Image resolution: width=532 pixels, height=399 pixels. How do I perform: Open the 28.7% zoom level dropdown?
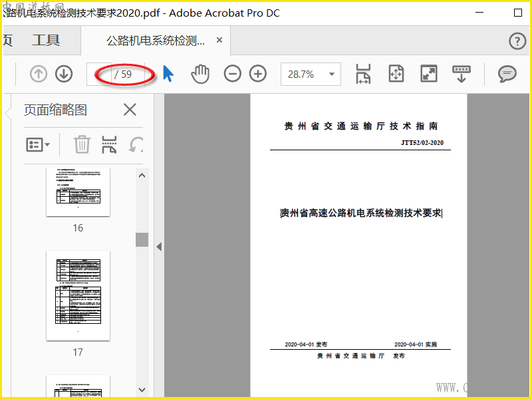[x=311, y=74]
